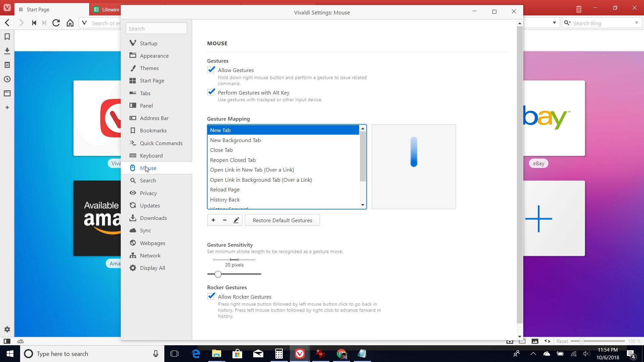Toggle Allow Rocker Gestures checkbox
Viewport: 644px width, 362px height.
211,296
